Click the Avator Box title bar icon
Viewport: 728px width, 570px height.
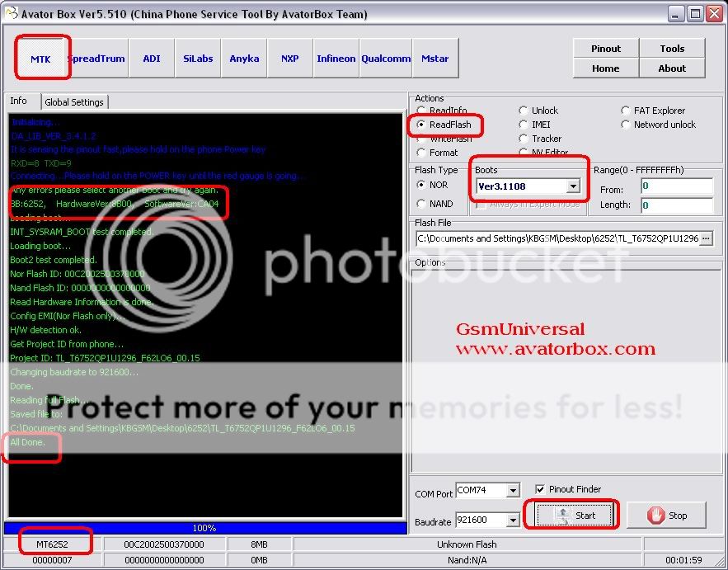point(12,13)
